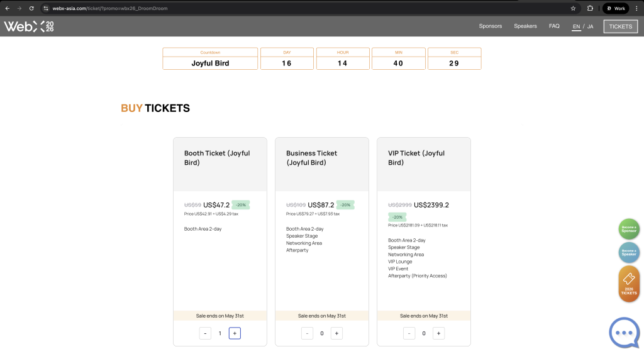The height and width of the screenshot is (349, 644).
Task: Click the WebX 2026 logo
Action: (29, 26)
